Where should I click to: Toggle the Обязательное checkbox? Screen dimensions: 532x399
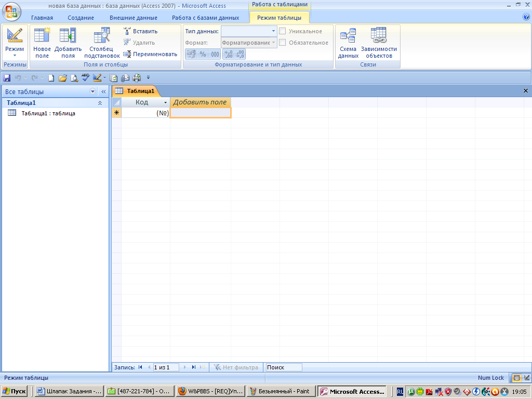click(x=282, y=43)
